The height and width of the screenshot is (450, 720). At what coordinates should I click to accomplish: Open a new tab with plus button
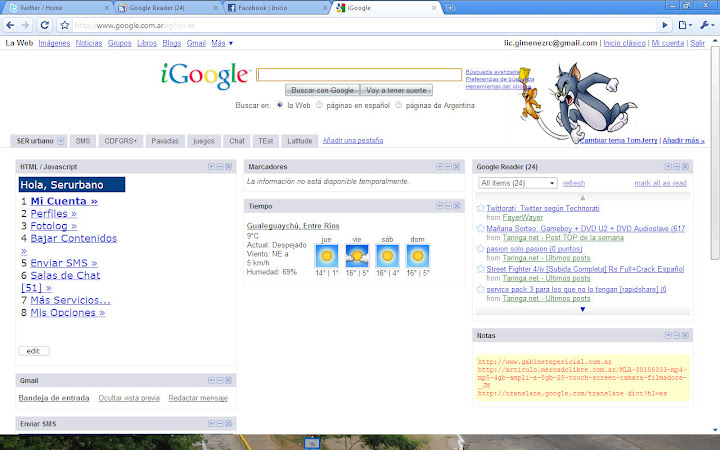click(x=450, y=8)
